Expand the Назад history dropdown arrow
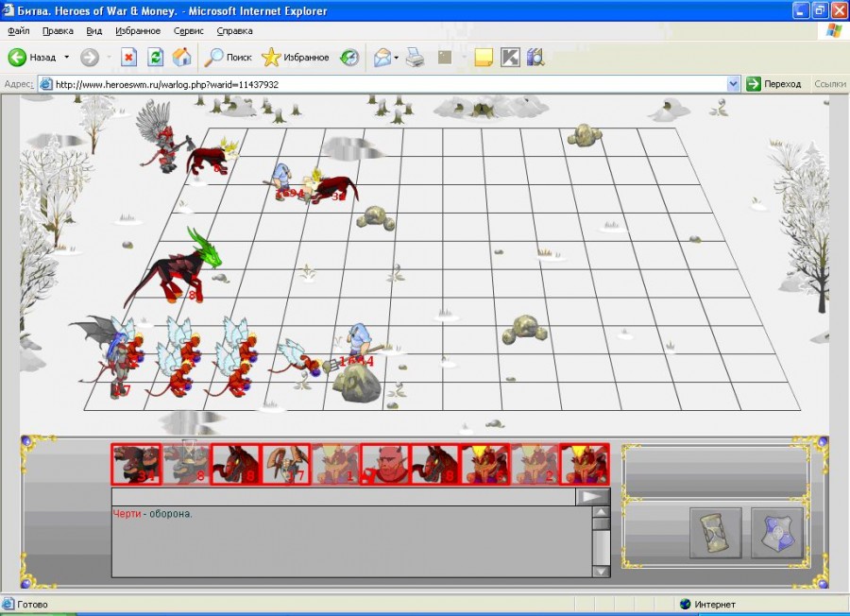Viewport: 850px width, 616px height. tap(67, 57)
